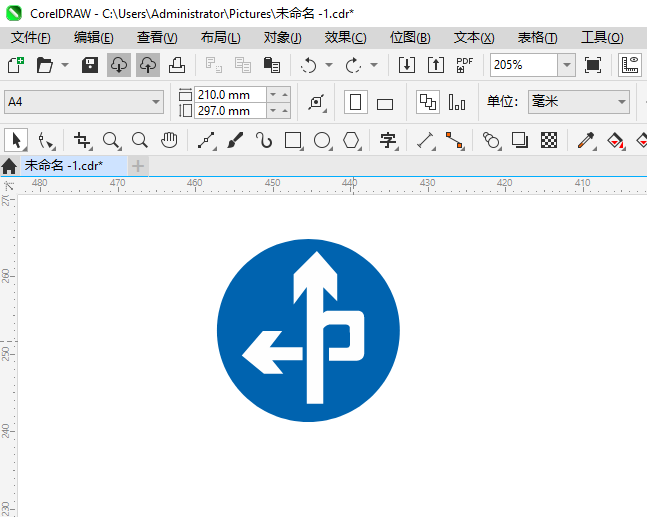Select the Drop Shadow tool
This screenshot has width=647, height=517.
[520, 141]
